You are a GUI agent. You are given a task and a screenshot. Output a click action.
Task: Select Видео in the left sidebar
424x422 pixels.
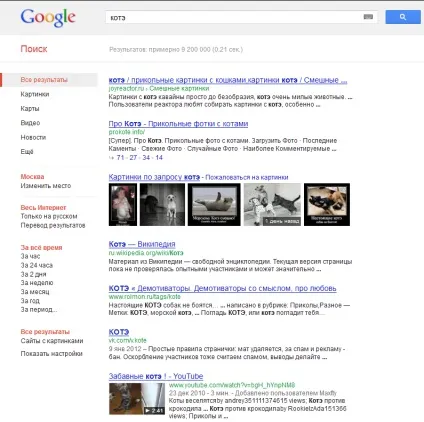point(30,123)
